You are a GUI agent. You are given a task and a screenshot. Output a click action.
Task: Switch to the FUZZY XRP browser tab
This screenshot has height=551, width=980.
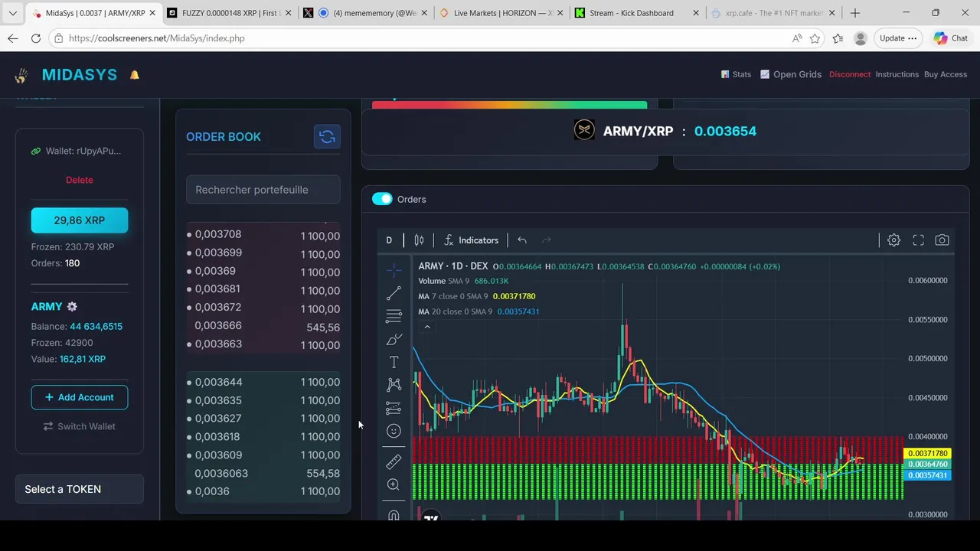pyautogui.click(x=228, y=13)
